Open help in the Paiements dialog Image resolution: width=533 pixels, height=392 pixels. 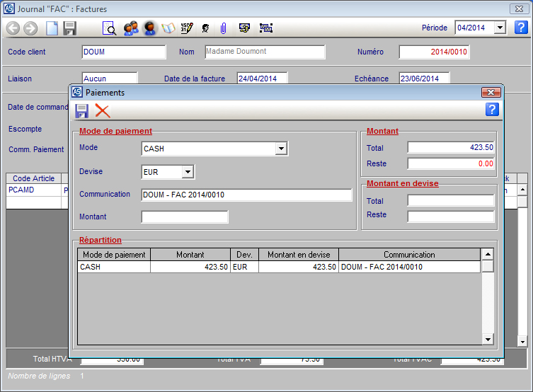tap(492, 109)
